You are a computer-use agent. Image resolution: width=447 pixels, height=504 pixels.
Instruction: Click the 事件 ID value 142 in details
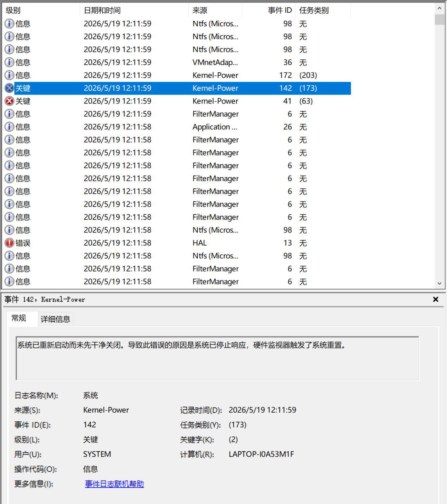tap(90, 425)
